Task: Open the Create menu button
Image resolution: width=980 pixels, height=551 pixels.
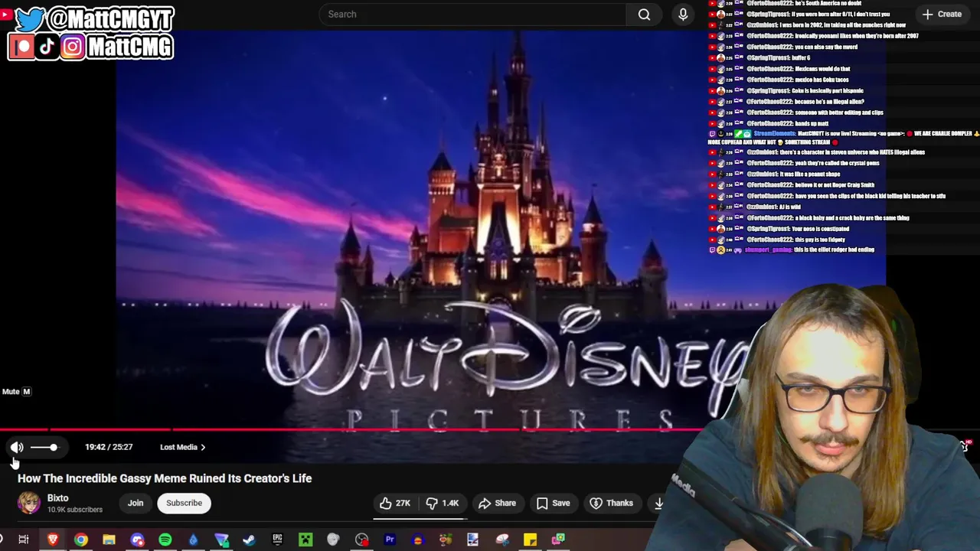Action: [x=942, y=14]
